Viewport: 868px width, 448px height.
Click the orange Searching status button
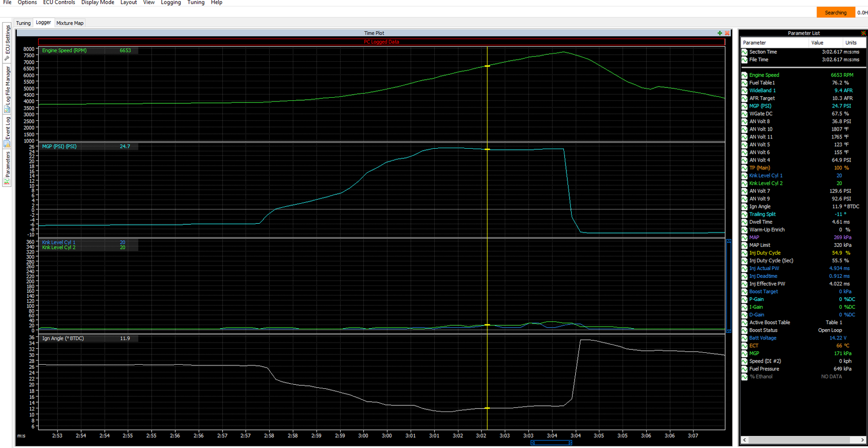click(835, 12)
